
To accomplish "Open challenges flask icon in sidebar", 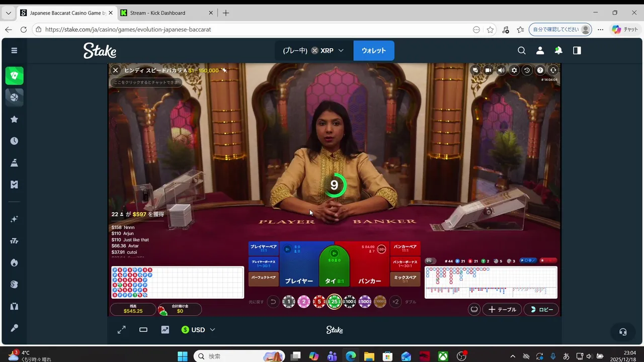I will [x=14, y=162].
